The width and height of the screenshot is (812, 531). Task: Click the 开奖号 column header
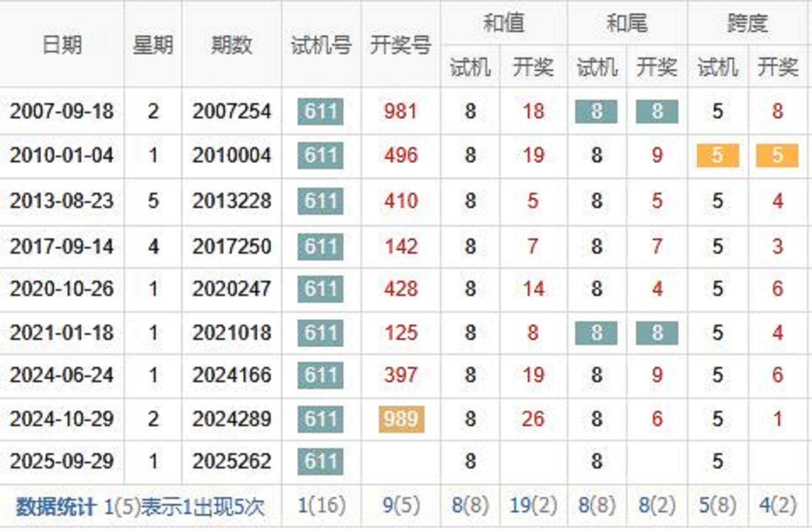point(400,45)
